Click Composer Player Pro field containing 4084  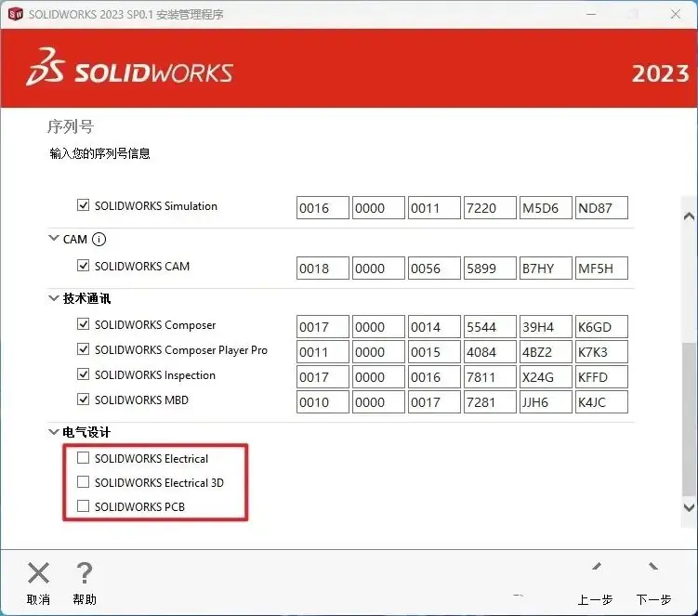point(490,352)
